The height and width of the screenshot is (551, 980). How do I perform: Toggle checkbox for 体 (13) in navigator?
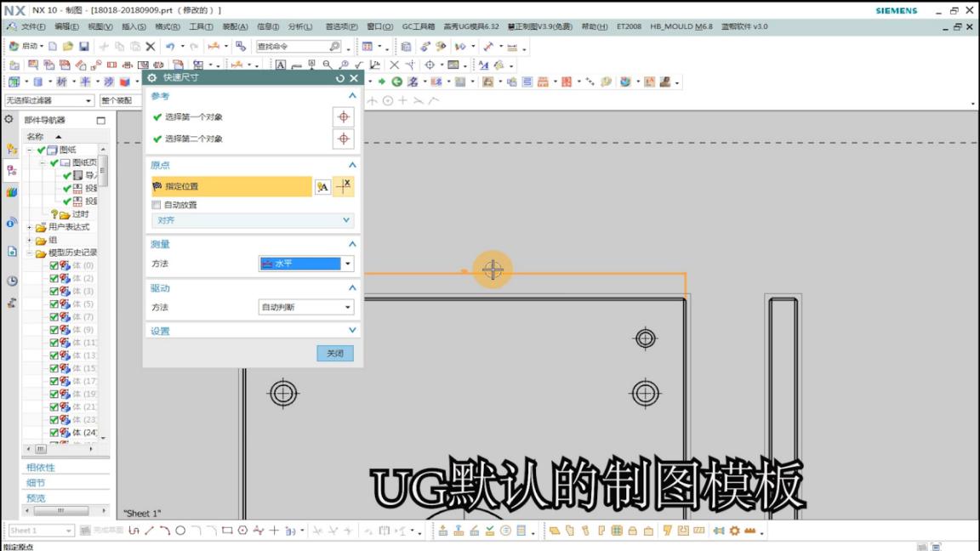54,355
